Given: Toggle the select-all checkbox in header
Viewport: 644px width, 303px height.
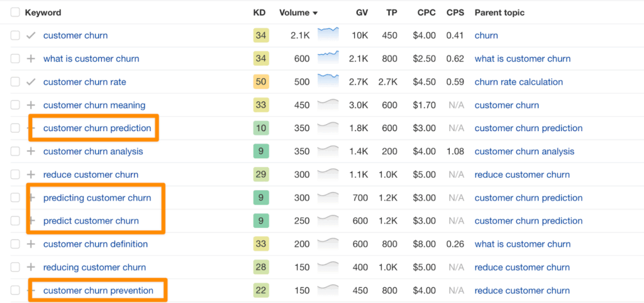Looking at the screenshot, I should pos(15,13).
